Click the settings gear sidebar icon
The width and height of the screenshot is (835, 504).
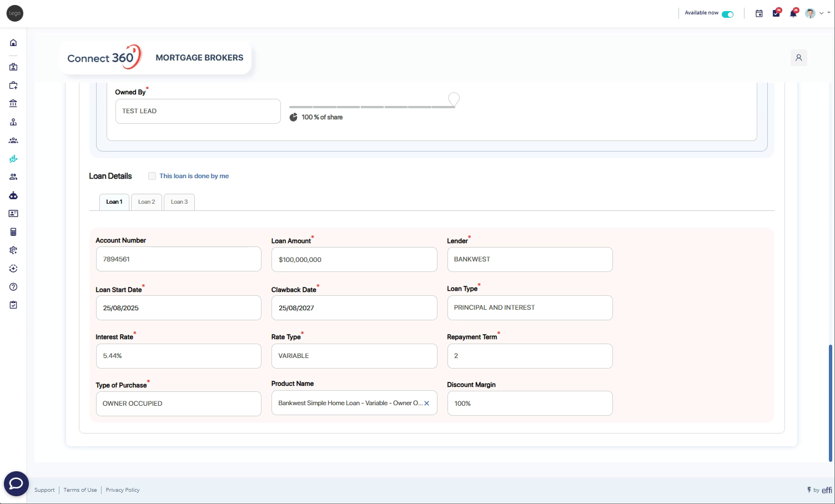tap(13, 250)
